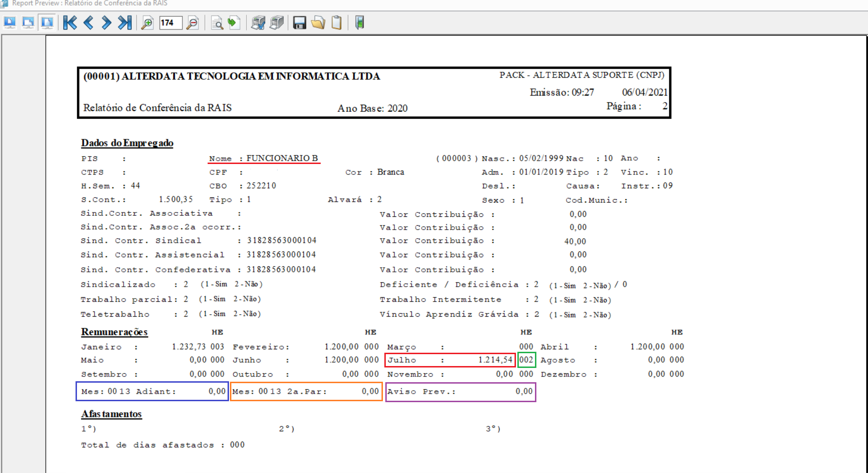The height and width of the screenshot is (473, 868).
Task: Zoom in with the plus magnifier
Action: [x=147, y=23]
